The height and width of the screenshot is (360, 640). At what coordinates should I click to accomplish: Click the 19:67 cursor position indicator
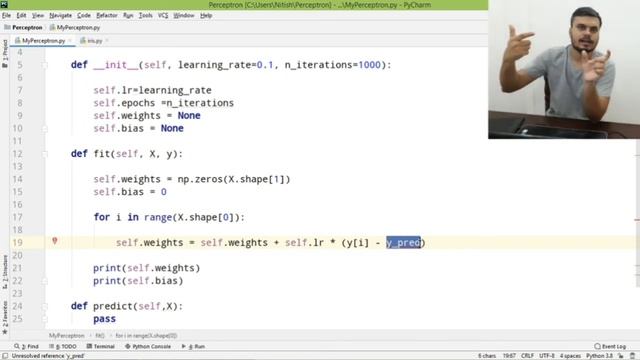[x=509, y=356]
